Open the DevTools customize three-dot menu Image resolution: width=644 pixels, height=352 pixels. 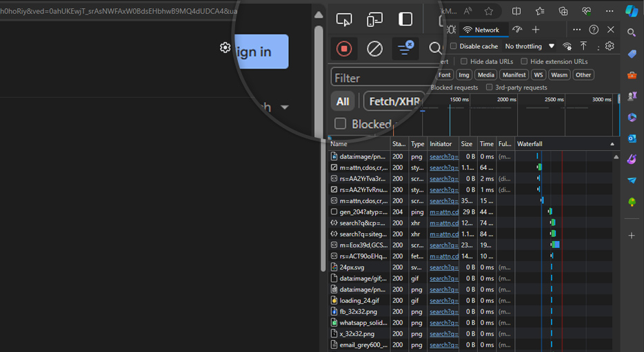click(576, 30)
